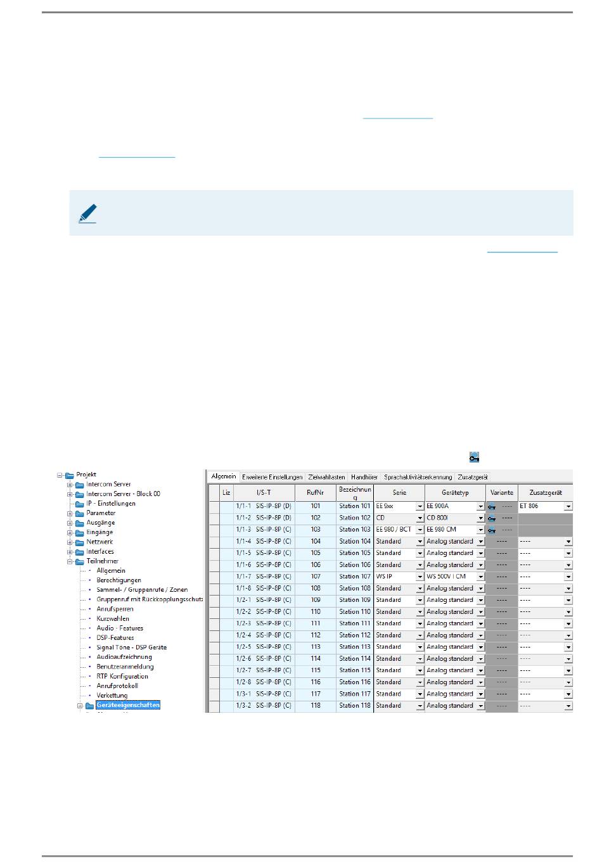Select Audioaufzeichnung tree item
Image resolution: width=602 pixels, height=868 pixels.
point(124,657)
